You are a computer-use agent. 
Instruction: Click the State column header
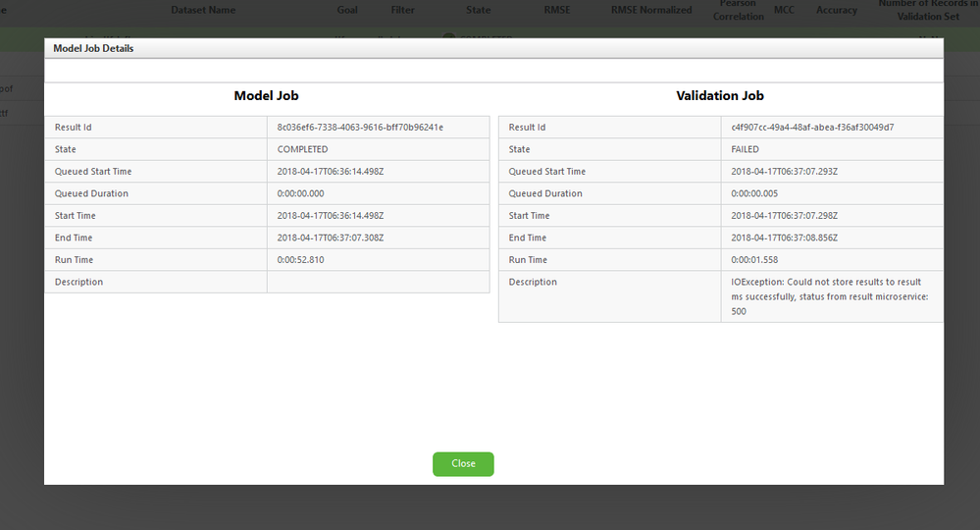pos(478,10)
